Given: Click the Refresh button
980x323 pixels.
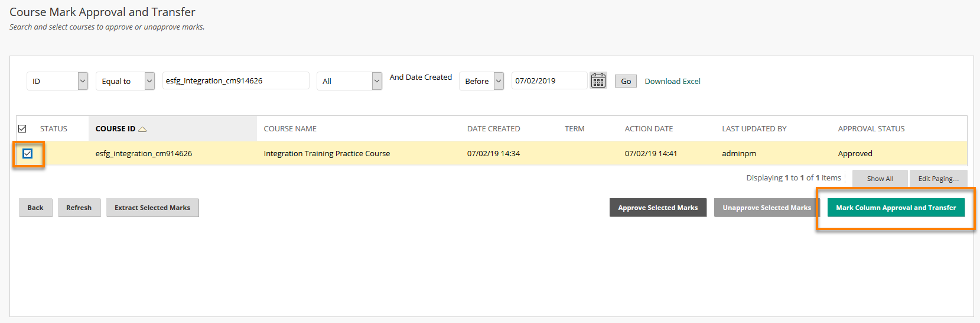Looking at the screenshot, I should tap(79, 208).
